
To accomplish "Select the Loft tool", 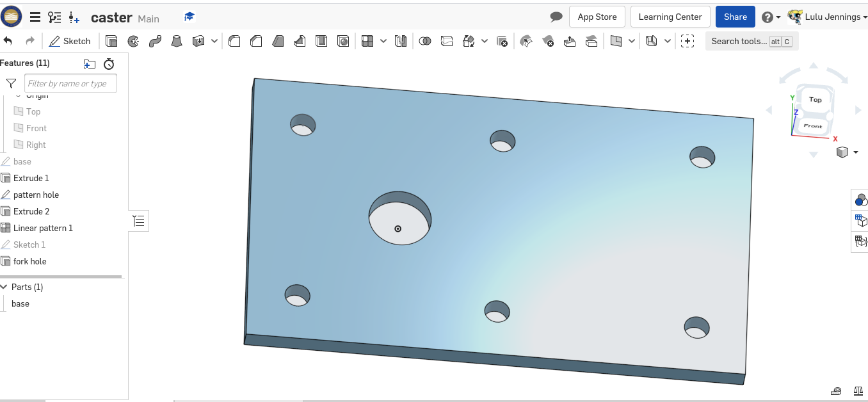I will (177, 41).
